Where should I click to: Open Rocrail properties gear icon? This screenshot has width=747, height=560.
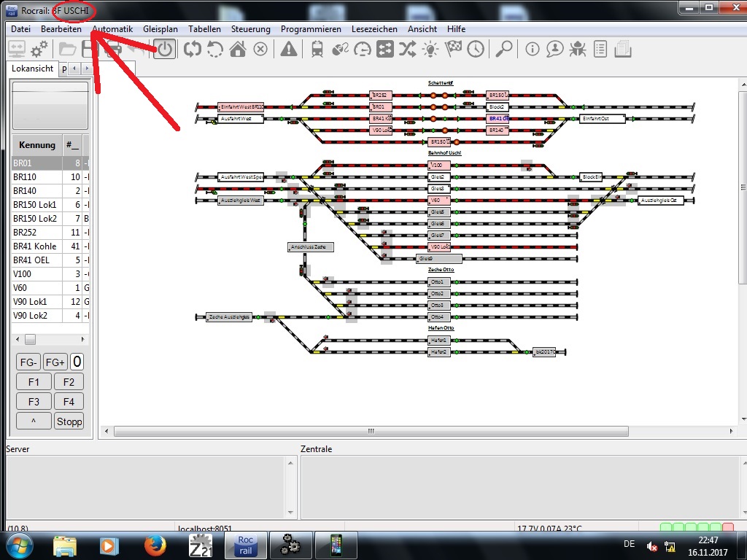coord(39,49)
